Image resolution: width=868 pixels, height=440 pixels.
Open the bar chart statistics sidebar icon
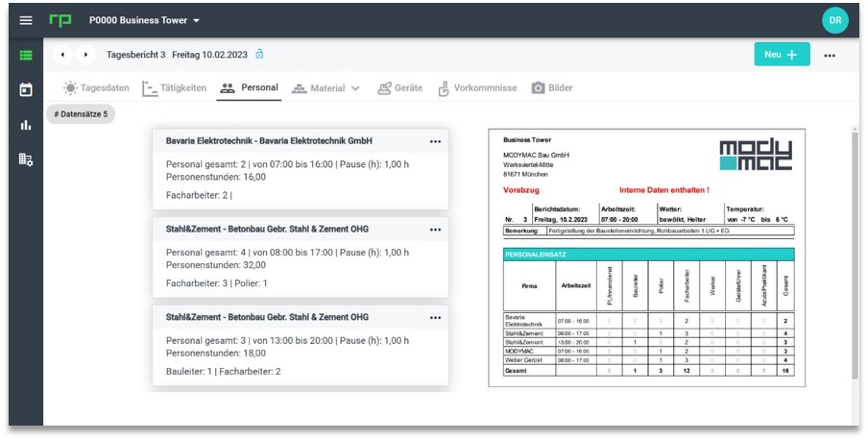point(26,125)
